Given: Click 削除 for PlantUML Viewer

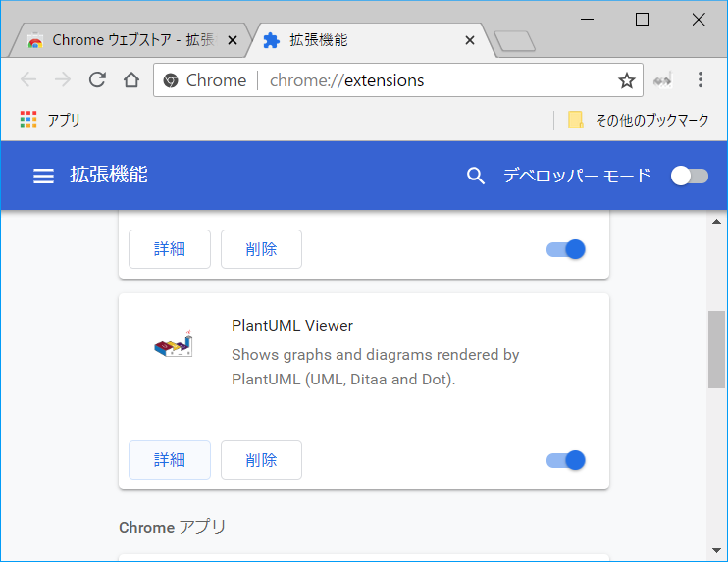Looking at the screenshot, I should pyautogui.click(x=261, y=460).
